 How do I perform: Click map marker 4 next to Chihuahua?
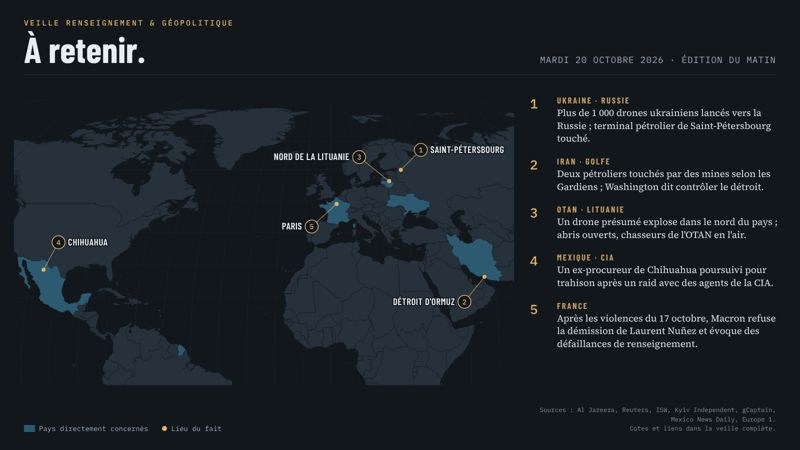58,242
